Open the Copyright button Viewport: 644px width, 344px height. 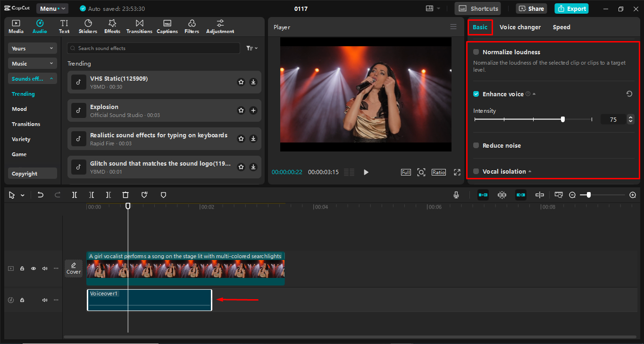pos(33,174)
